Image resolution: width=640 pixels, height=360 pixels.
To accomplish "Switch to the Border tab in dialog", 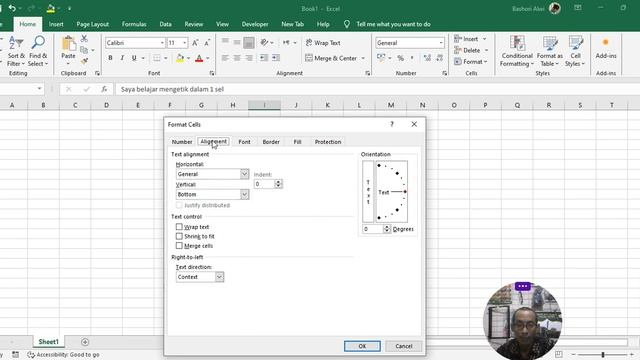I will pyautogui.click(x=271, y=142).
